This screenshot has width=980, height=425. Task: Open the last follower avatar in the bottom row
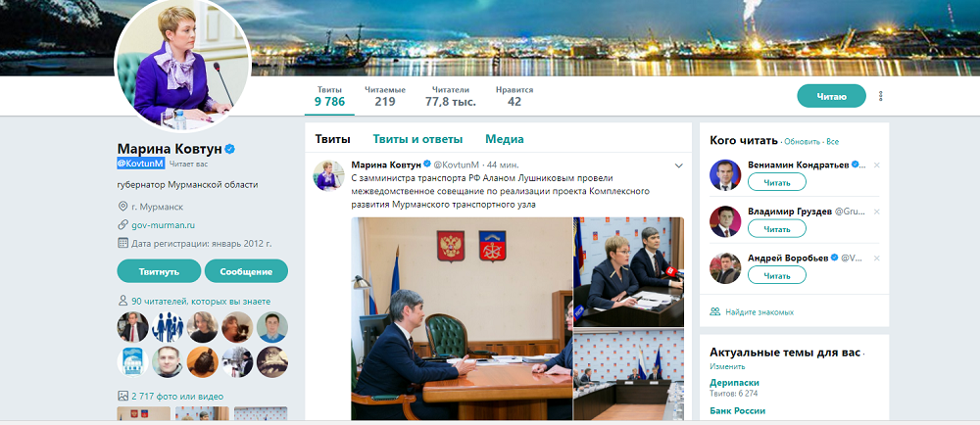pos(272,362)
